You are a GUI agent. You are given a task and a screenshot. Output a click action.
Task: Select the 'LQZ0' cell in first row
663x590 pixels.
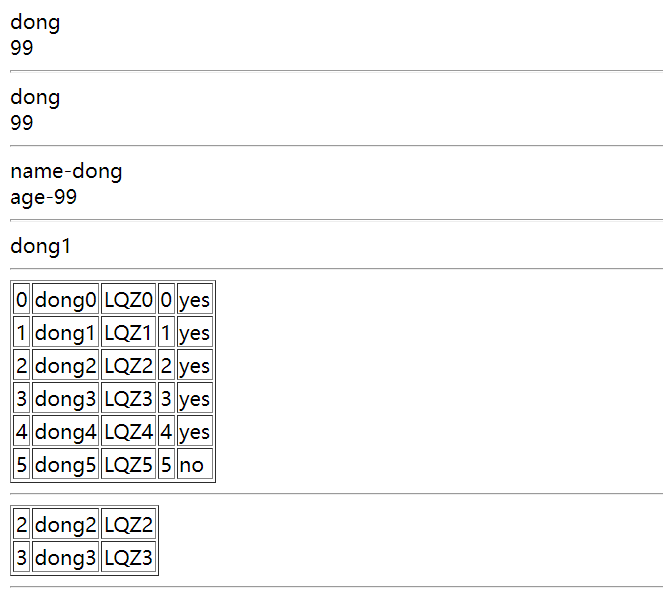129,299
